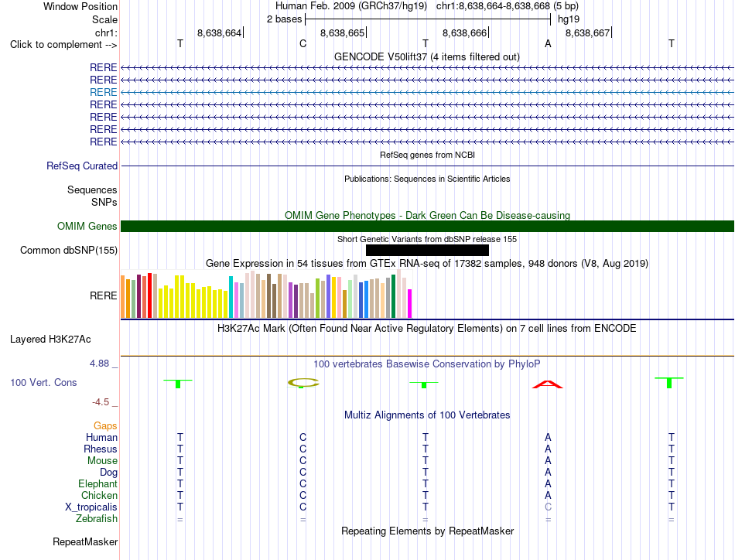Click the A base in Human row

(x=548, y=437)
